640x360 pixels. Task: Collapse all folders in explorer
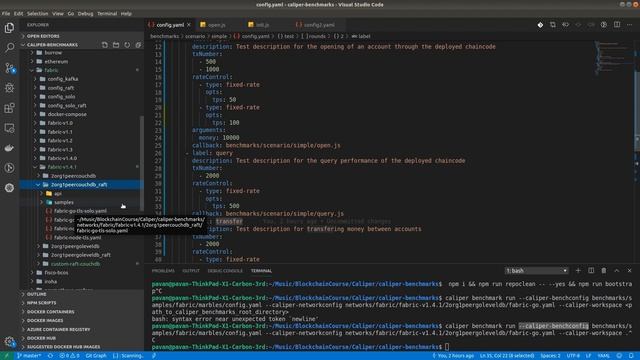[138, 44]
